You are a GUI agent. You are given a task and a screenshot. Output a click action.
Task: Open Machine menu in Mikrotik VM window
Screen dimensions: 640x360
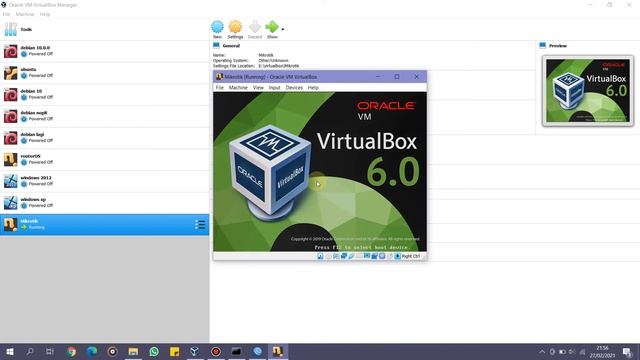point(238,88)
